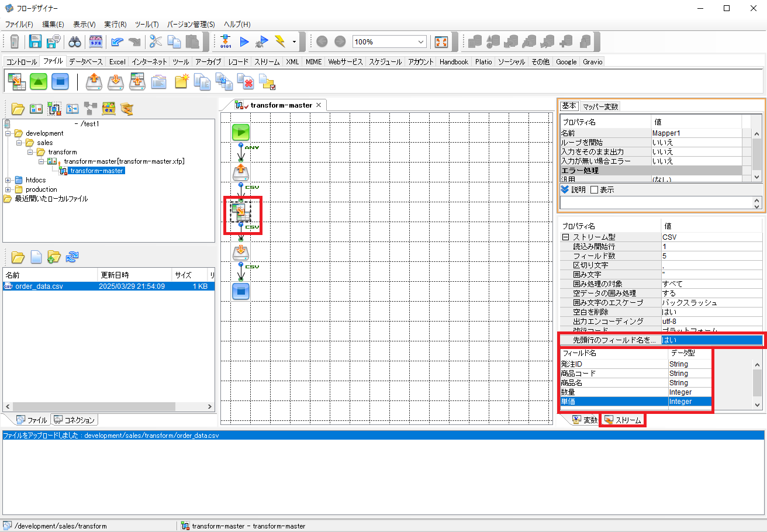767x532 pixels.
Task: Select the blue square End component in palette
Action: 60,82
